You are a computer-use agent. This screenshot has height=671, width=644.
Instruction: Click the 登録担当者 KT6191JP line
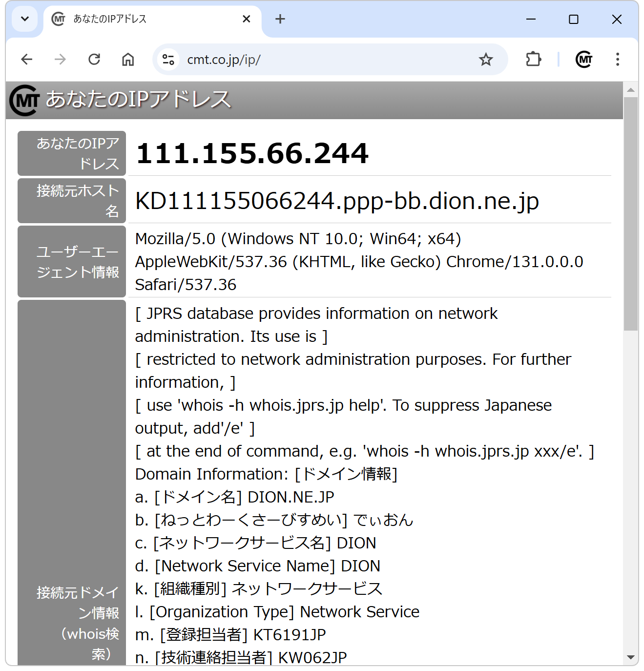(230, 635)
